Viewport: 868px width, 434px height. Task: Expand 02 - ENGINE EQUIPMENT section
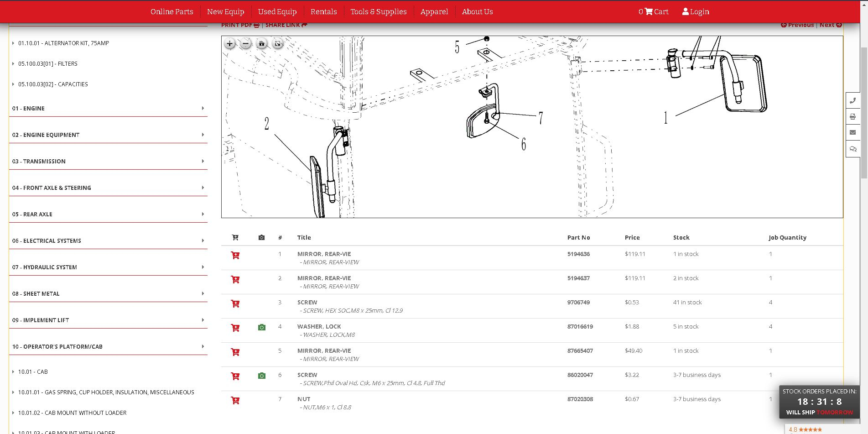pyautogui.click(x=109, y=135)
